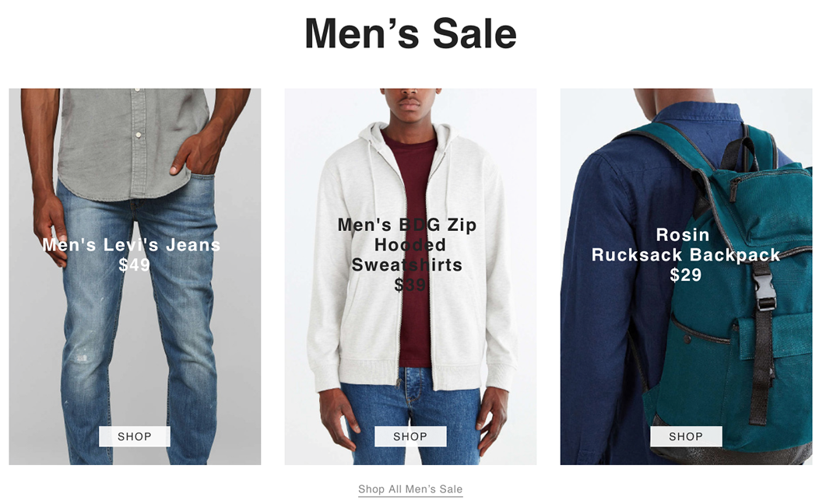Open the Shop All Men's Sale link

(x=410, y=489)
